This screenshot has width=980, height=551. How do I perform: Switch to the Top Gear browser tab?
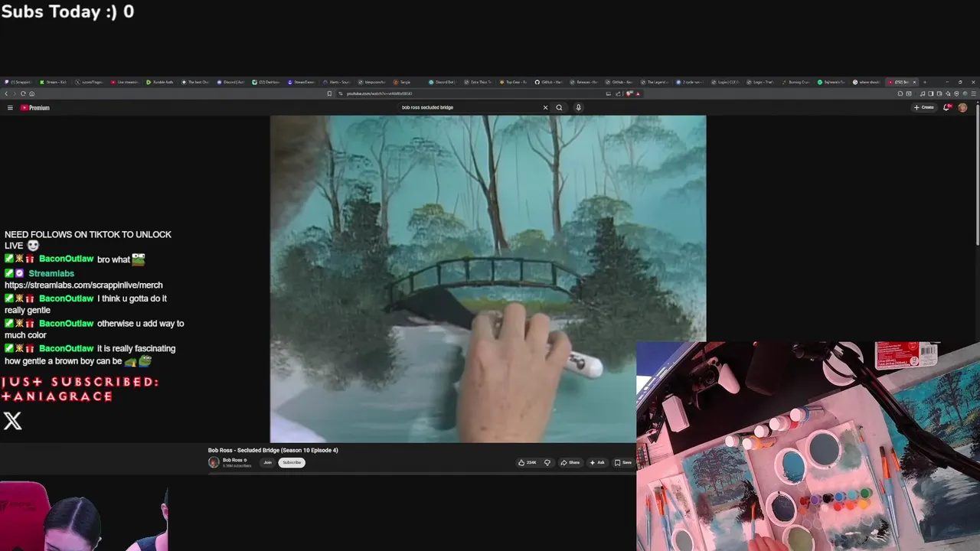[x=513, y=82]
